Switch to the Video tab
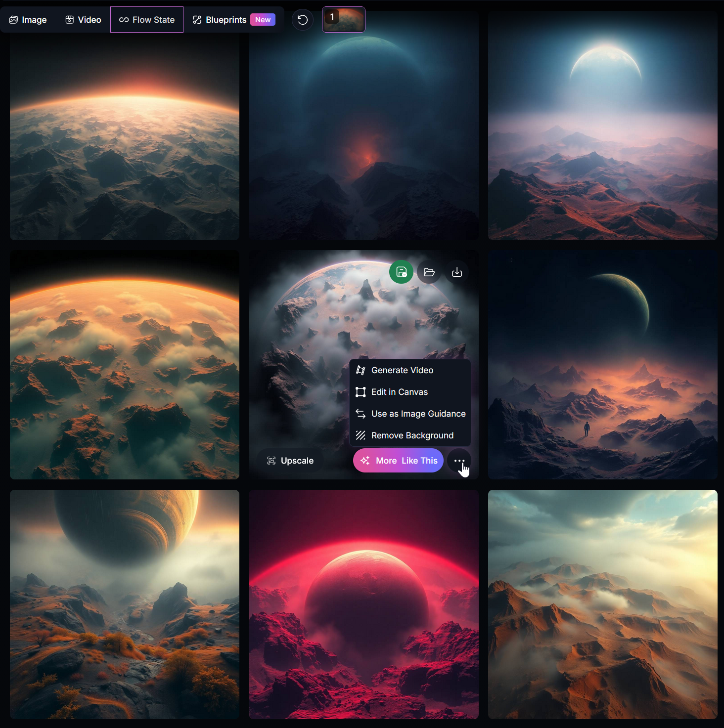Viewport: 724px width, 728px height. [83, 20]
